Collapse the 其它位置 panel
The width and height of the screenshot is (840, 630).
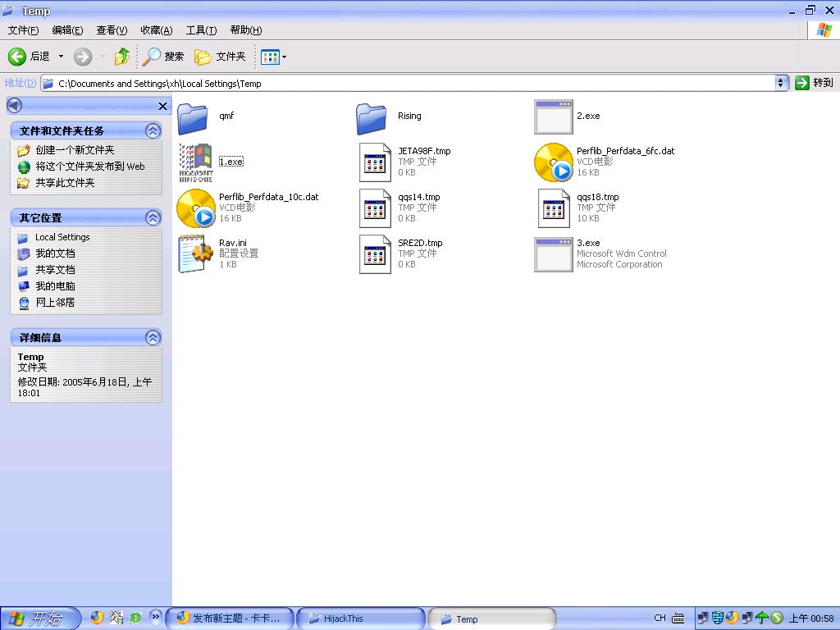[x=153, y=218]
